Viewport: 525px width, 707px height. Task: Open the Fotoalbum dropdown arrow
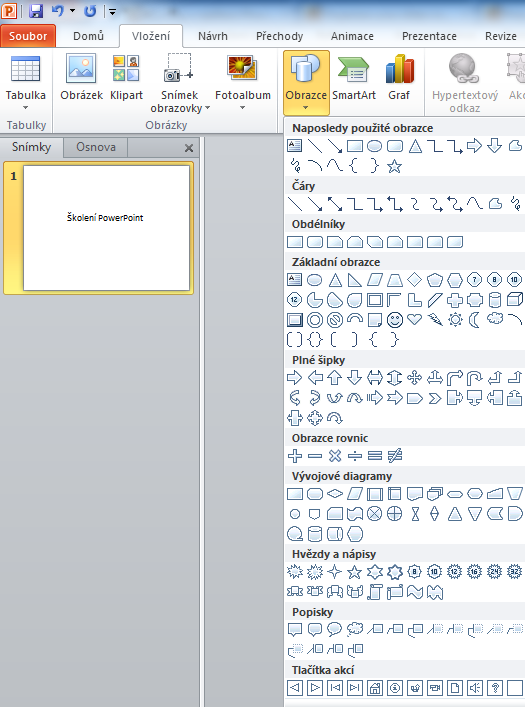[242, 108]
